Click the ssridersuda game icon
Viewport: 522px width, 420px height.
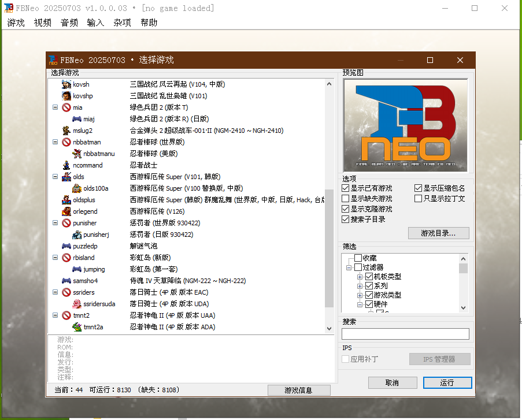[77, 303]
